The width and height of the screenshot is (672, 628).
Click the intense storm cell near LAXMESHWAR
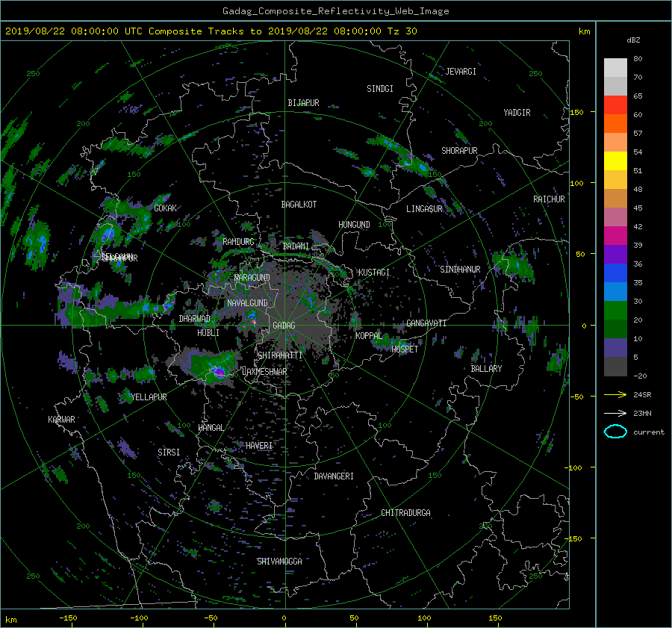click(x=219, y=372)
